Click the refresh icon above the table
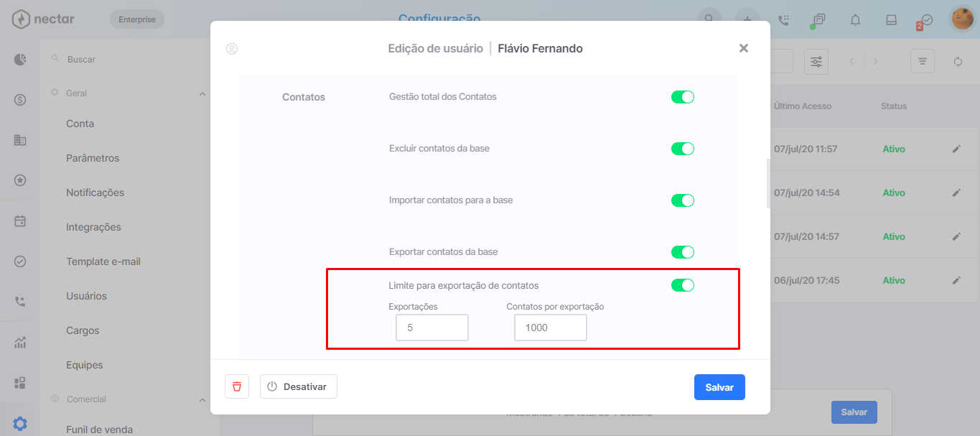Screen dimensions: 980x436 tap(958, 62)
